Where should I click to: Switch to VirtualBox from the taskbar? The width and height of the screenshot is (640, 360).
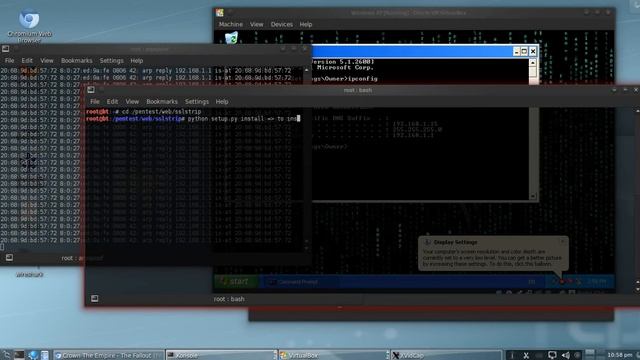point(333,356)
